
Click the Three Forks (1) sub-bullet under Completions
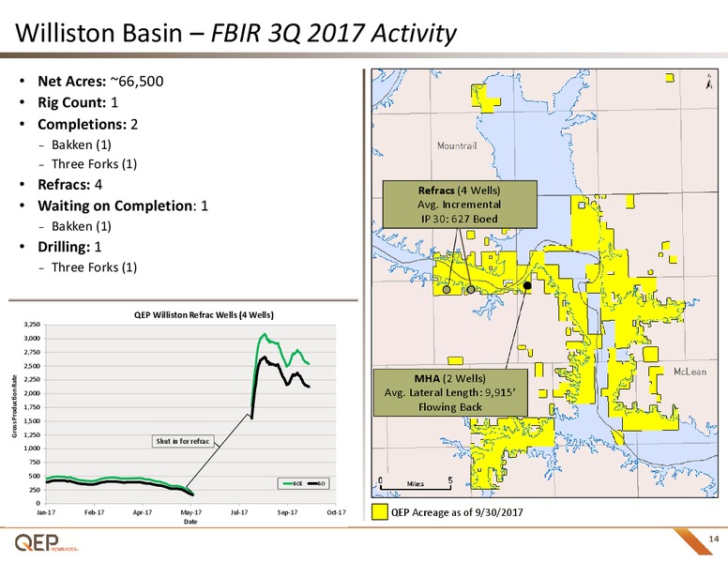coord(94,164)
